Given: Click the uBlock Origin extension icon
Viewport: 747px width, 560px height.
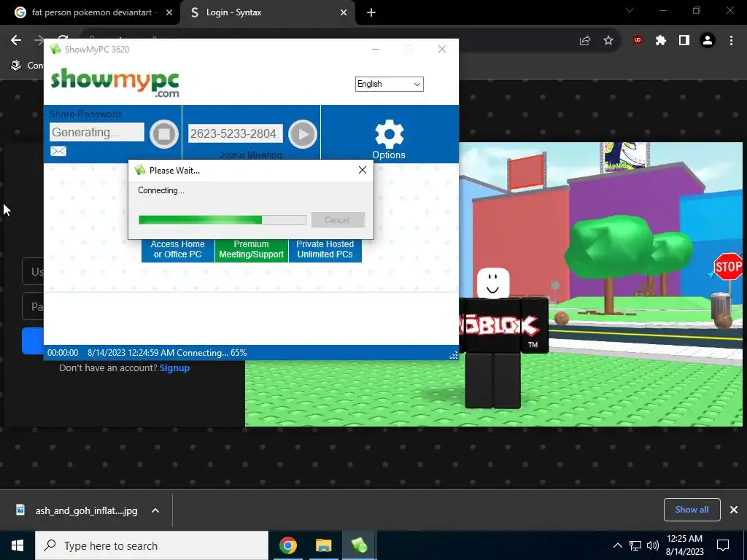Looking at the screenshot, I should point(638,41).
